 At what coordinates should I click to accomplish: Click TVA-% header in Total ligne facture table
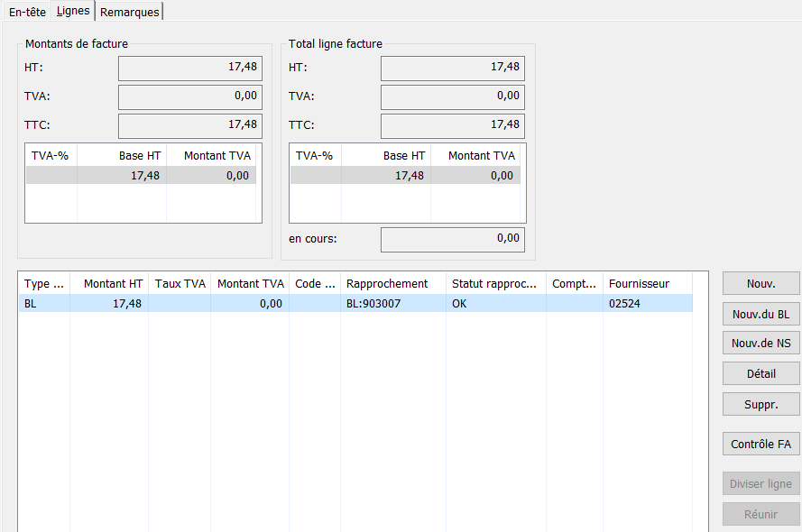(316, 156)
